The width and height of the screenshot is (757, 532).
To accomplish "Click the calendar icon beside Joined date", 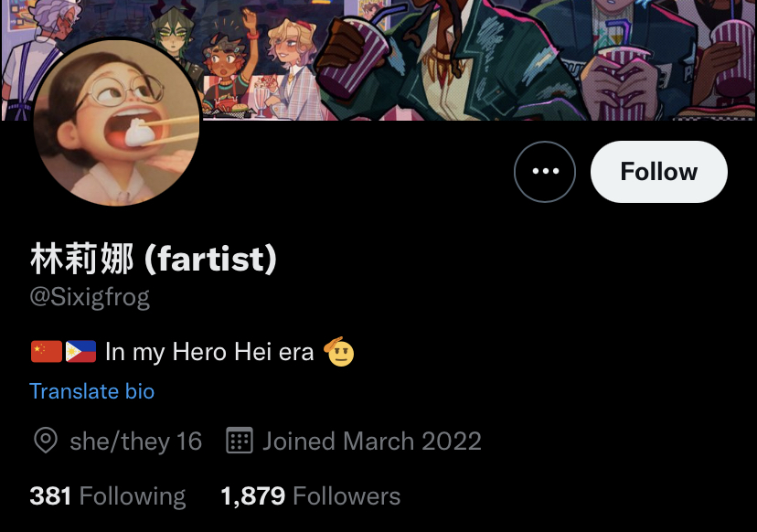I will [240, 441].
